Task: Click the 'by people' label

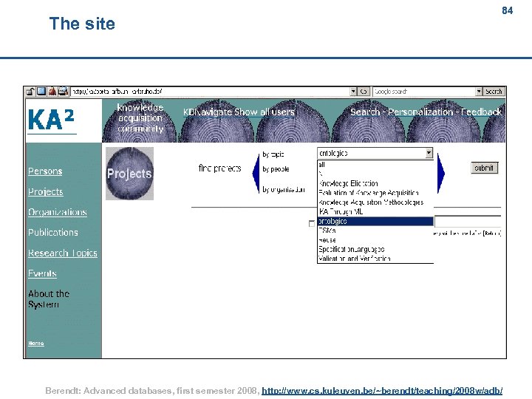Action: (x=276, y=169)
